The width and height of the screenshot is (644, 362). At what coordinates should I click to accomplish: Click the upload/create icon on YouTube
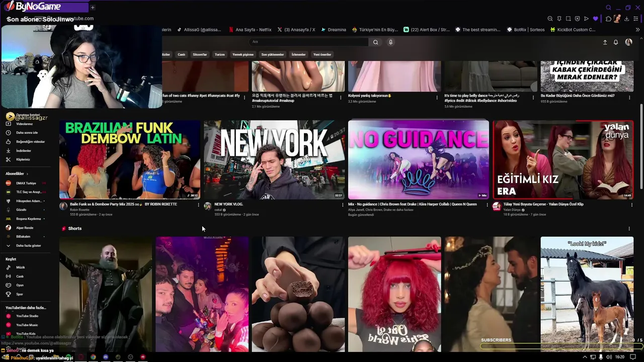605,42
